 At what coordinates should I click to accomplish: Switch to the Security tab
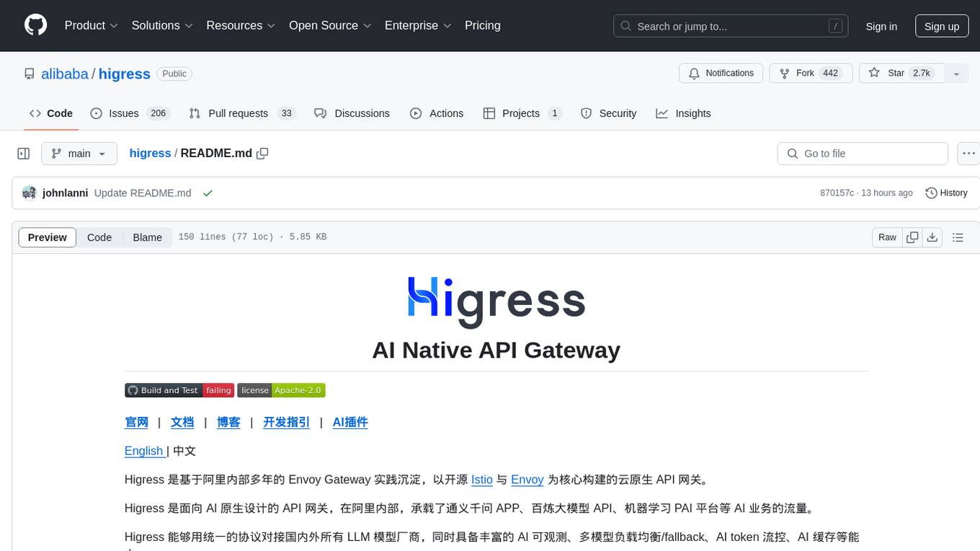[609, 113]
